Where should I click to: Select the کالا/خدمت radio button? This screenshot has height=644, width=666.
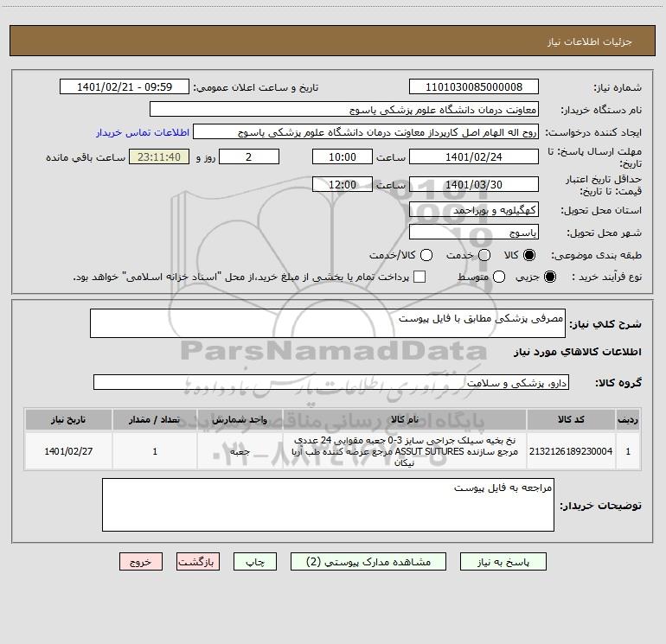[x=426, y=255]
